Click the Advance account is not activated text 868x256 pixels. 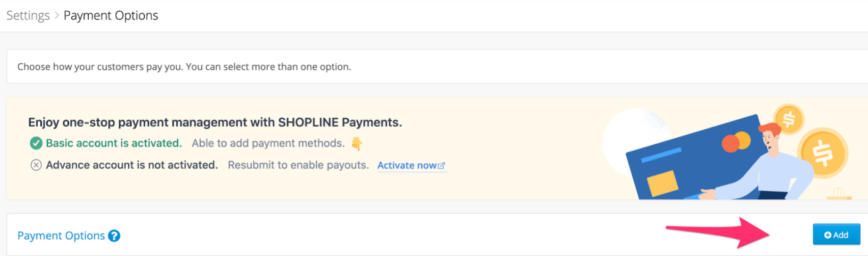tap(132, 165)
